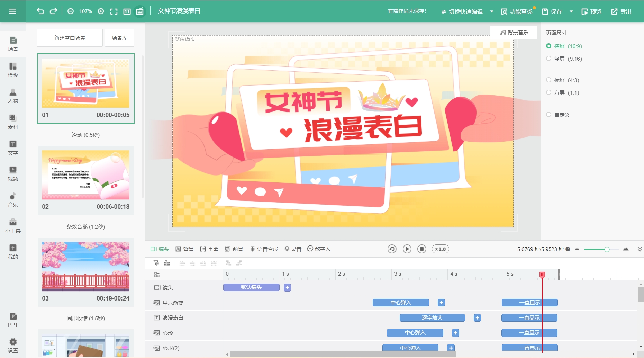Switch to the 数字人 tab
644x358 pixels.
319,249
